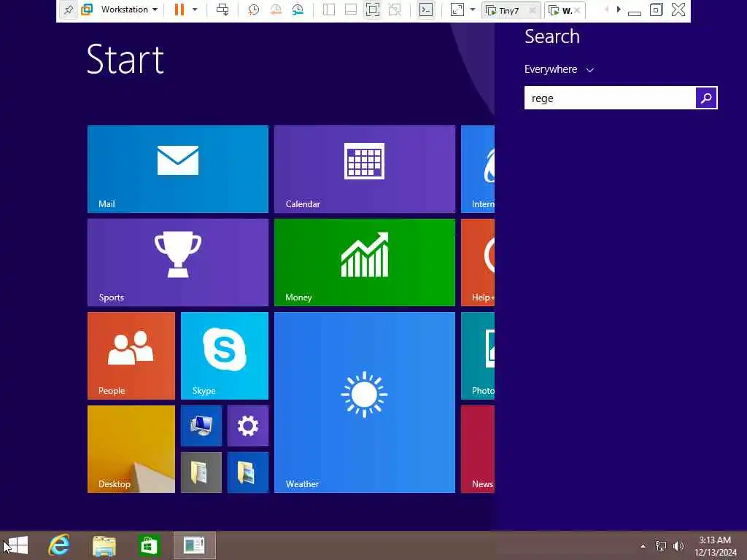Toggle Unity mode icon

(x=395, y=9)
